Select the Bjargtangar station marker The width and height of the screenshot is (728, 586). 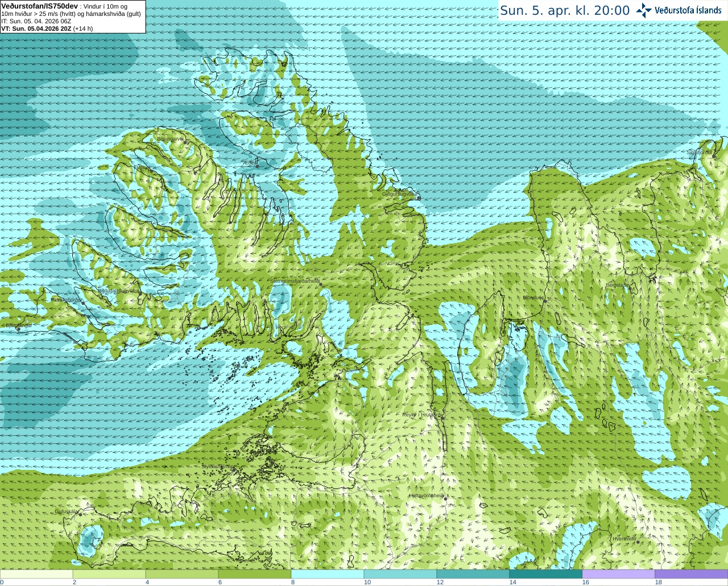click(x=18, y=329)
